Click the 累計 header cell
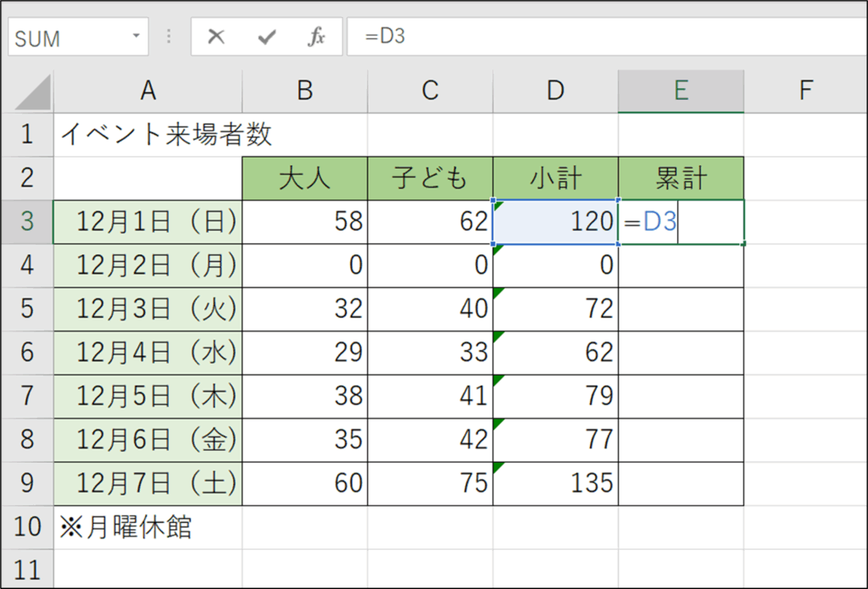The width and height of the screenshot is (868, 589). click(x=681, y=178)
